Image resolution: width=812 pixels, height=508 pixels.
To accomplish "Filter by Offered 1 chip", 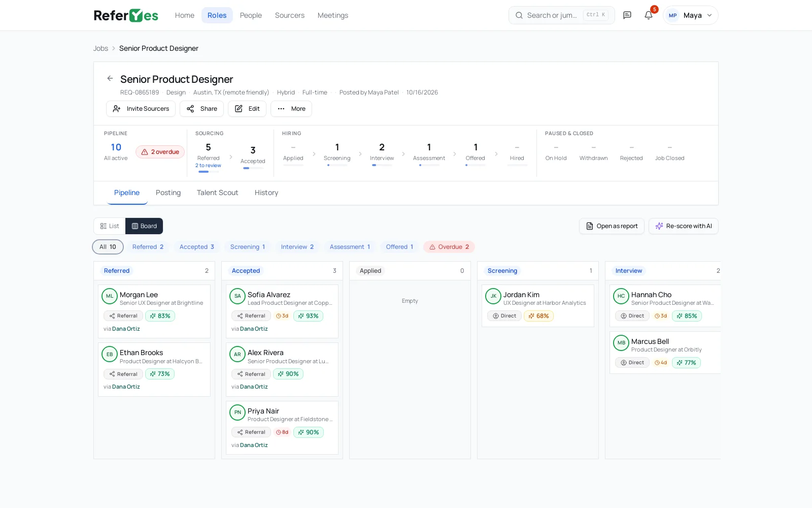I will [x=399, y=247].
